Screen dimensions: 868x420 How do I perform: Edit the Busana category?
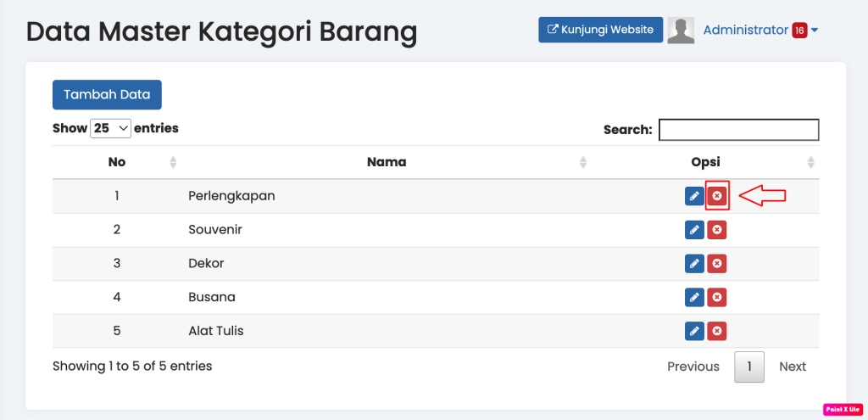[x=694, y=297]
